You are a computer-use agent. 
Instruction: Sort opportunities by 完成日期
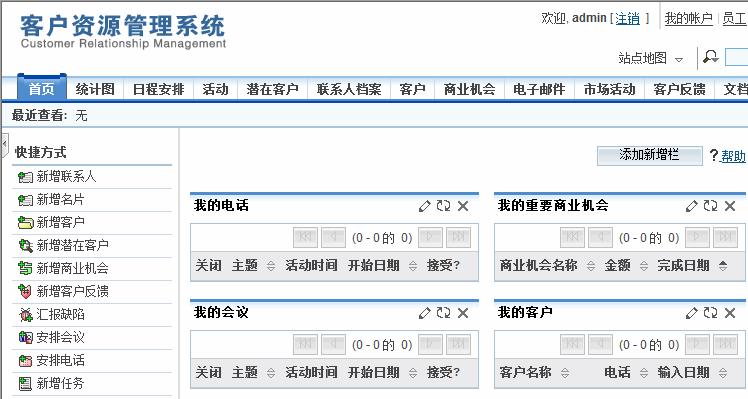723,266
